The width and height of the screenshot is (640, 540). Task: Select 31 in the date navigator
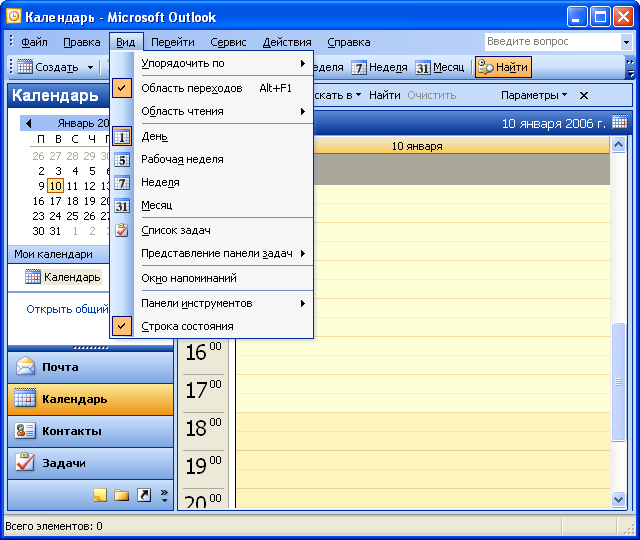[x=56, y=231]
